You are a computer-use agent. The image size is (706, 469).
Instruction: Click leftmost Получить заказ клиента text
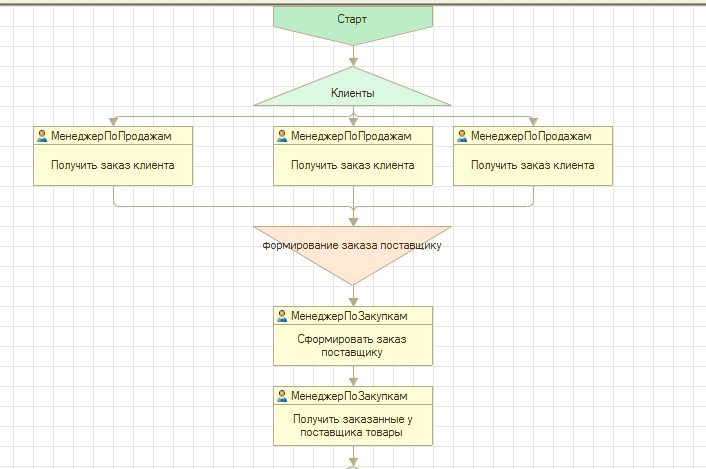(113, 165)
